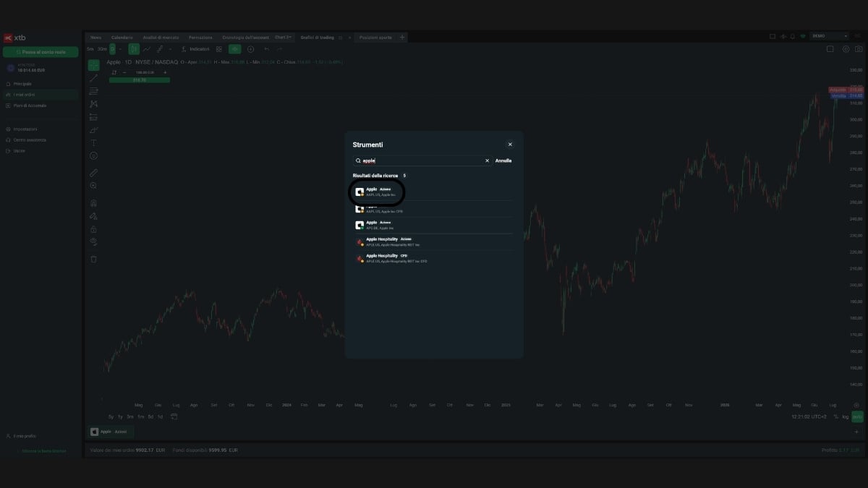Take chart snapshot with camera icon
Viewport: 868px width, 488px height.
pos(858,49)
